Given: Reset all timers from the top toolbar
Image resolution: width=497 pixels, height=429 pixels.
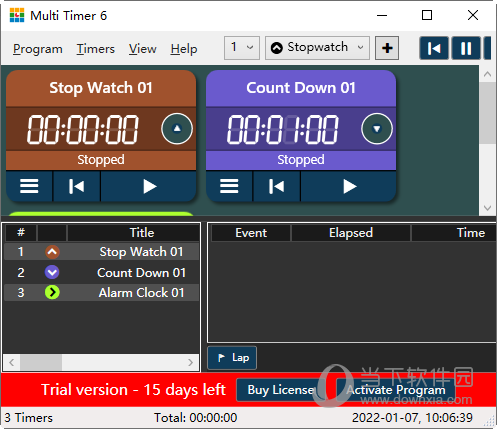Looking at the screenshot, I should point(434,48).
